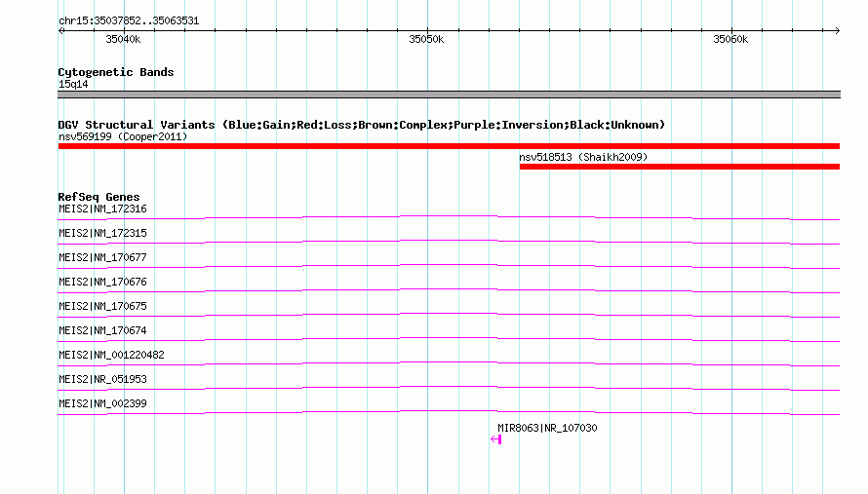Click the 35060k ruler position label
Viewport: 868px width, 494px height.
(730, 39)
